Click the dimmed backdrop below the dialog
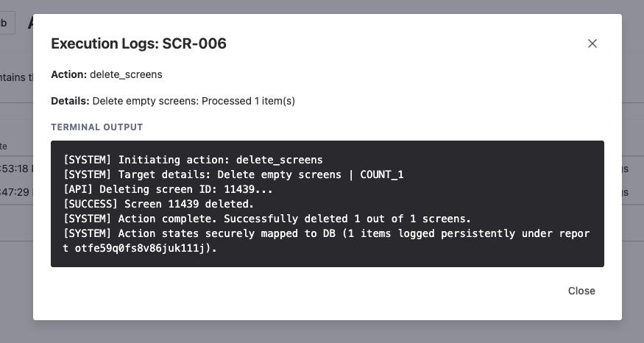 point(322,333)
